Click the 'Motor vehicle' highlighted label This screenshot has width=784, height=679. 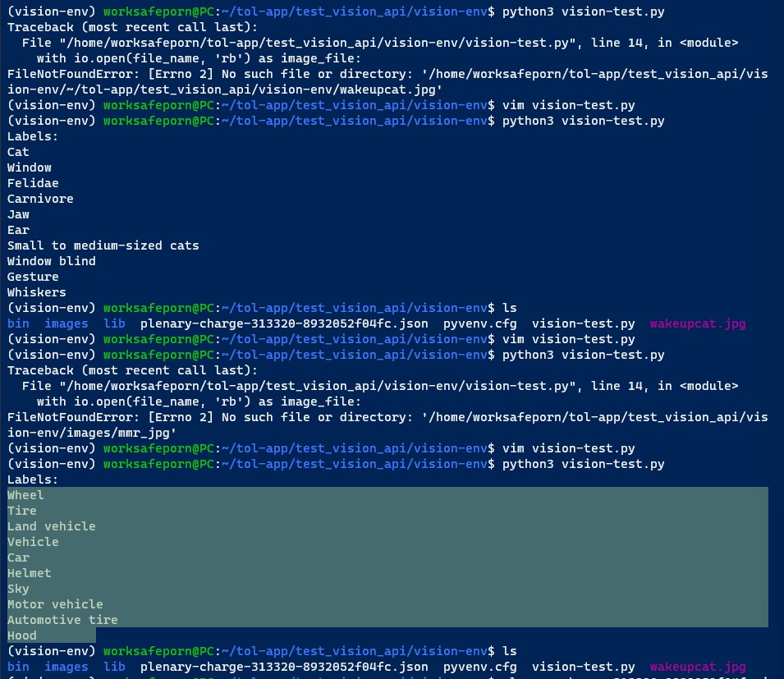(x=55, y=604)
